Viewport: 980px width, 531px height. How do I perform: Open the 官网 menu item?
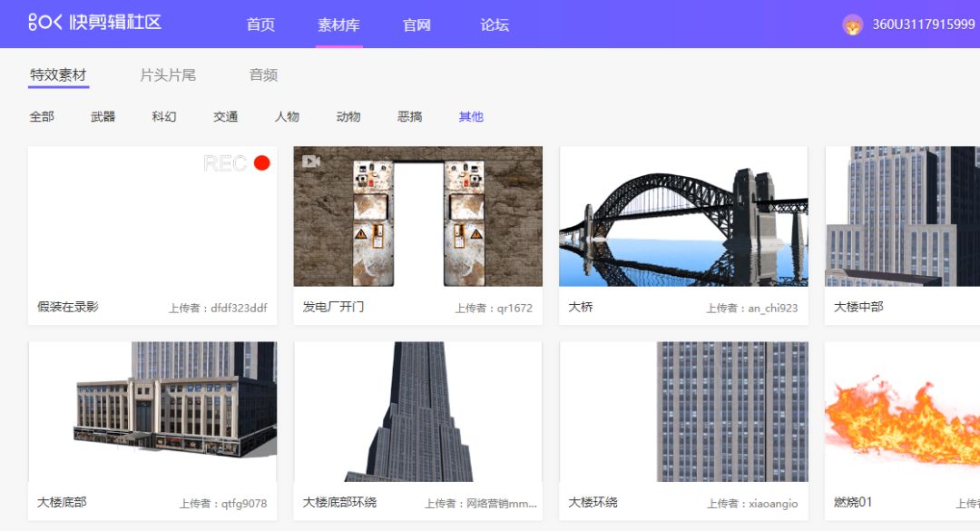[x=416, y=24]
